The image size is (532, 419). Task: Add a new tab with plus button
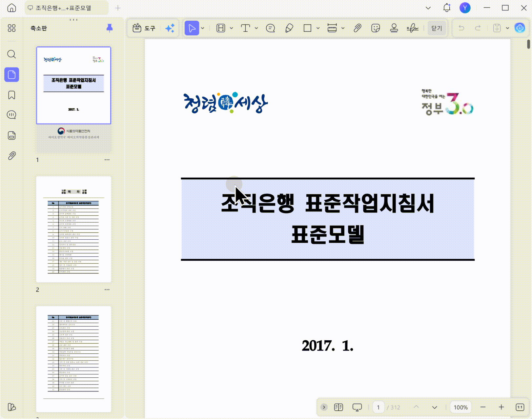tap(118, 8)
